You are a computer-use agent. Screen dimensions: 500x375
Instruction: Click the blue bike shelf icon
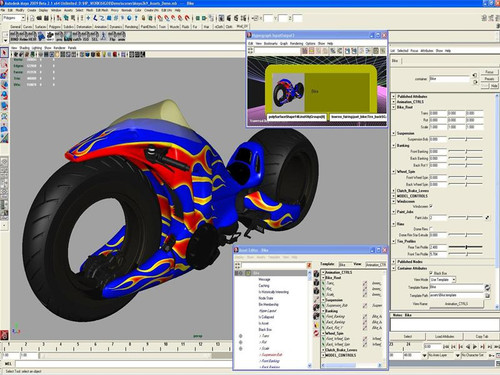pyautogui.click(x=41, y=36)
